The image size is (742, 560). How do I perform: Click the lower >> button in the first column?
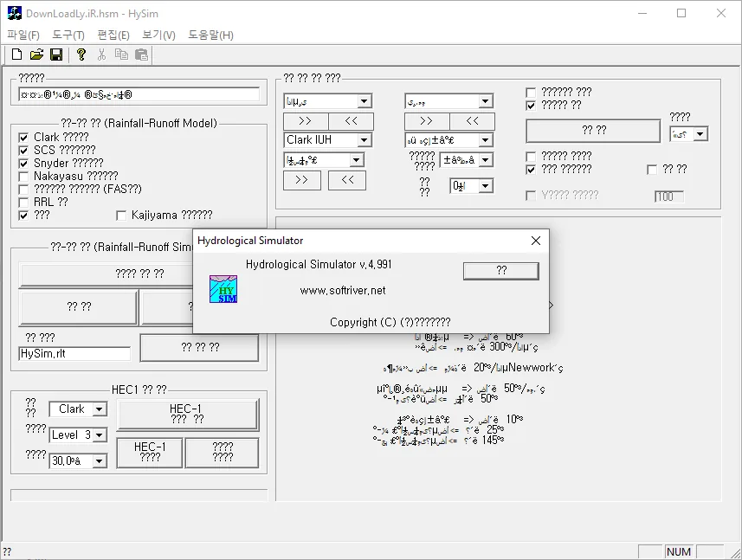click(x=302, y=180)
